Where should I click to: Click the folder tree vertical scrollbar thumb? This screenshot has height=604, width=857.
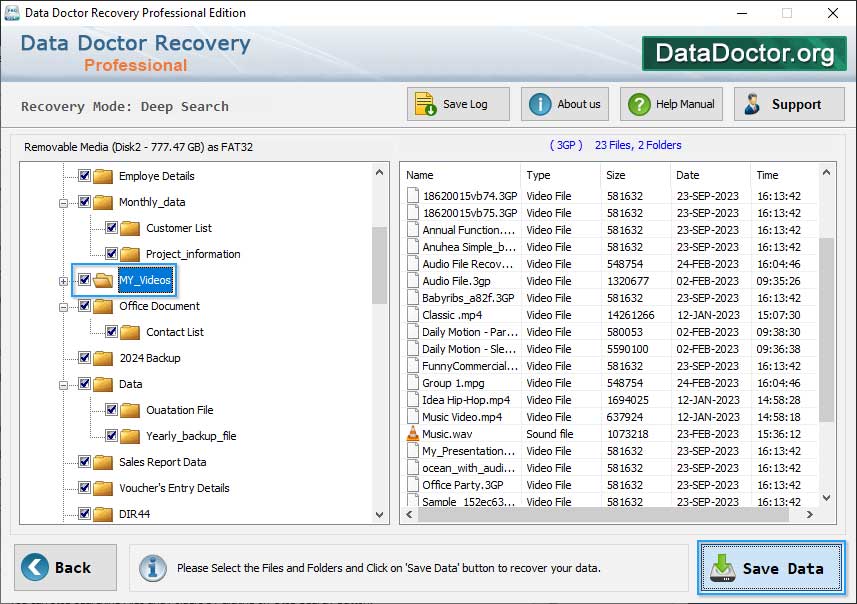click(x=379, y=266)
